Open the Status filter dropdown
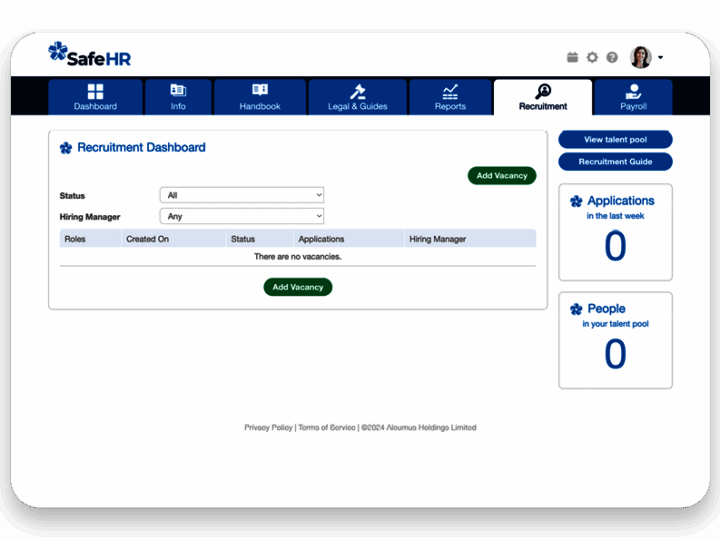The width and height of the screenshot is (720, 540). (242, 195)
